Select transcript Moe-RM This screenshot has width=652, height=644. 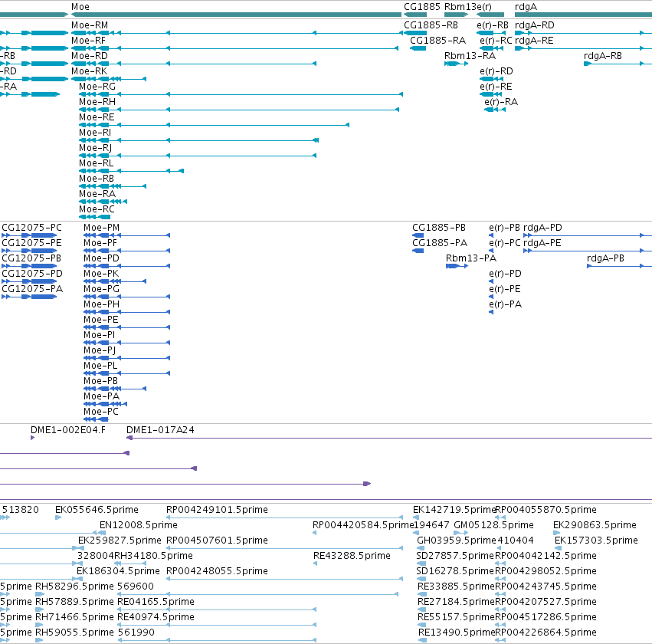point(90,25)
